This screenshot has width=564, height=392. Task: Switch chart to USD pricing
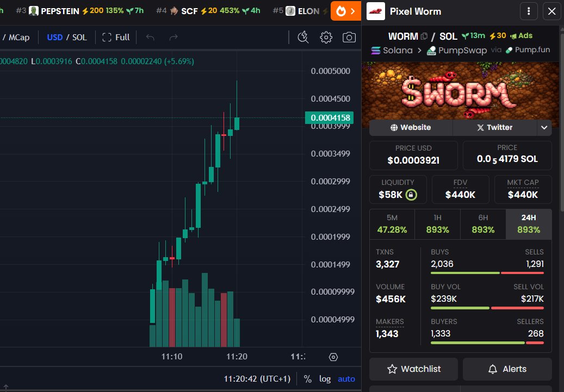tap(55, 38)
